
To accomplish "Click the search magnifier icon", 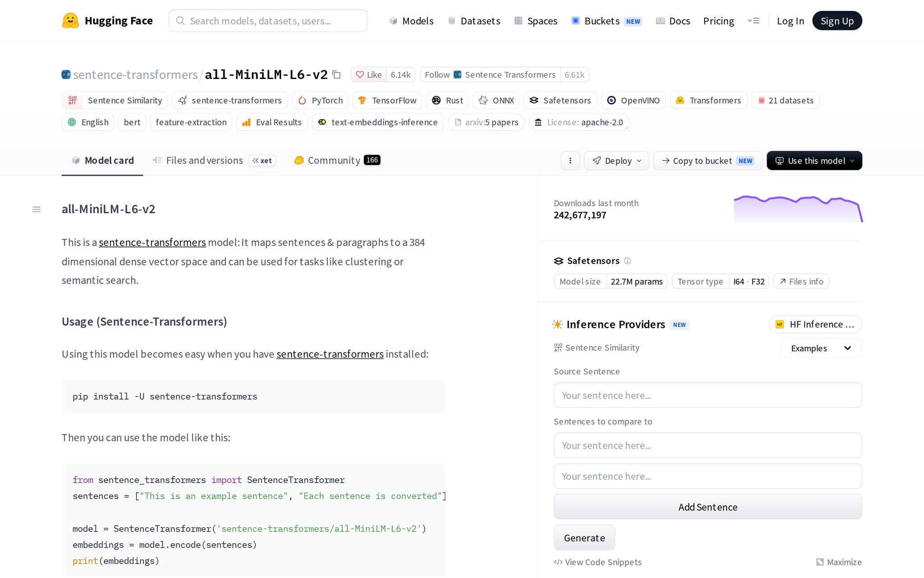I will pos(180,21).
